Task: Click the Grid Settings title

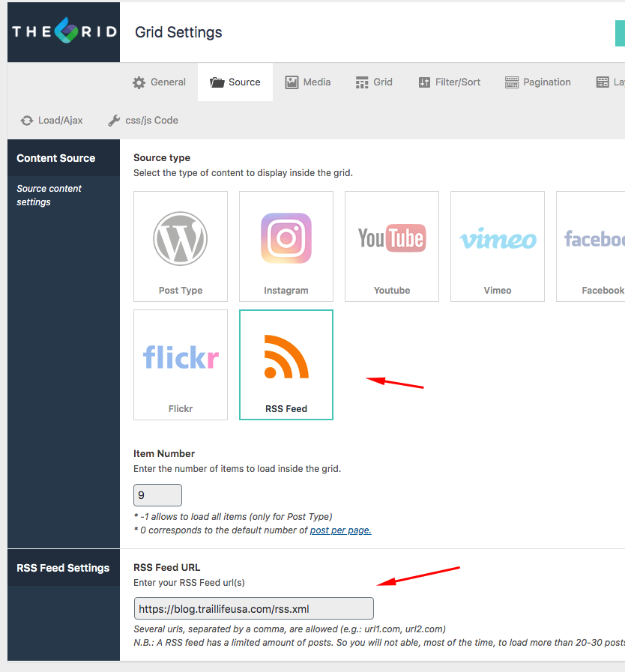Action: (x=178, y=32)
